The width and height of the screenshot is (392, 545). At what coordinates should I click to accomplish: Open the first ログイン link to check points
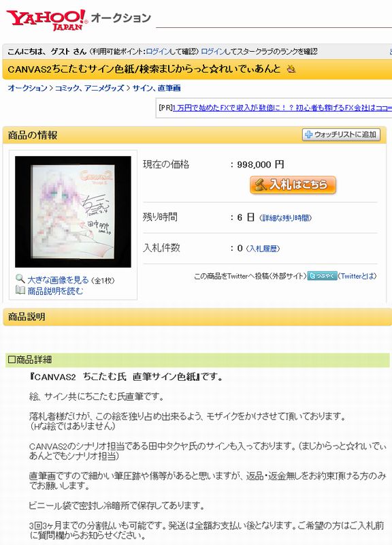pos(157,52)
